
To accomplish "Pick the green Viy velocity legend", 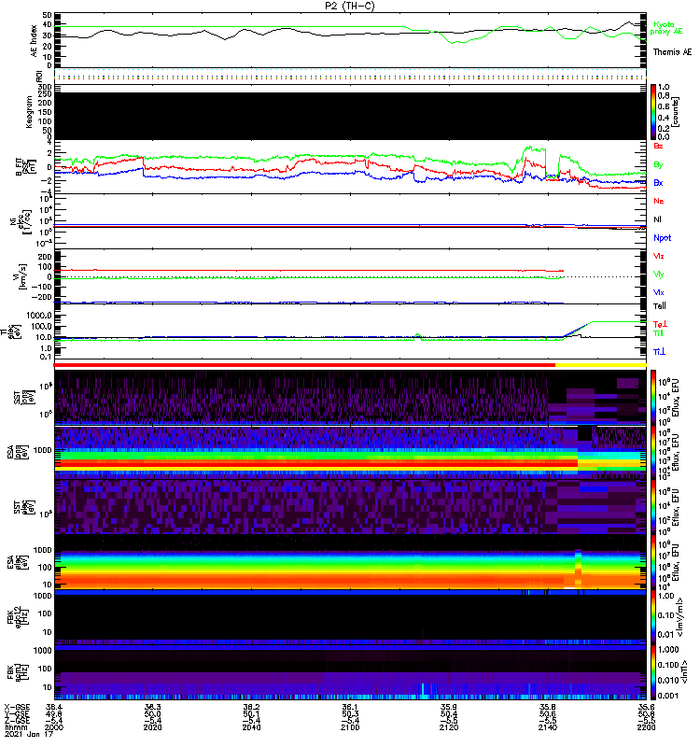I will [659, 274].
